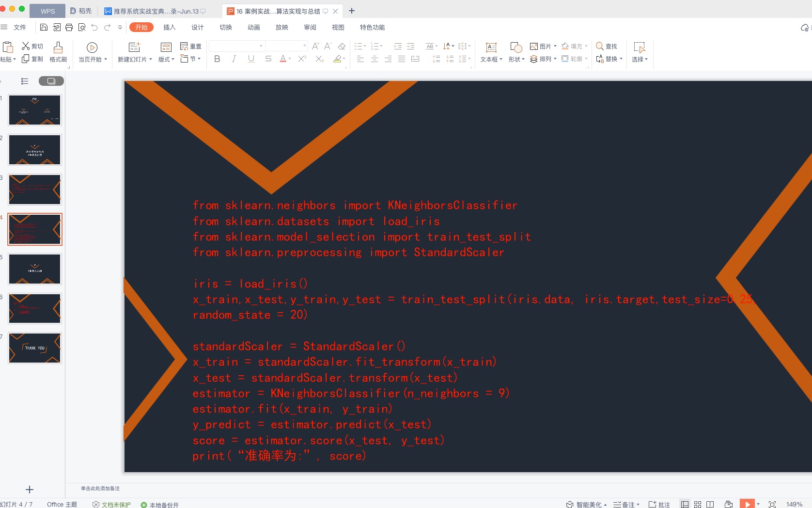Open the Animation (动画) ribbon tab
The height and width of the screenshot is (508, 812).
click(254, 27)
